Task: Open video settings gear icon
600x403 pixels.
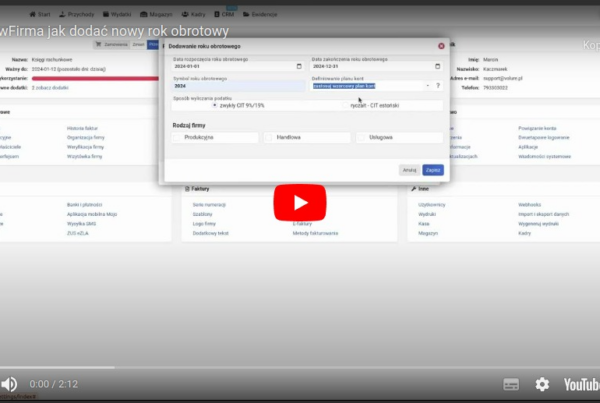Action: pos(542,384)
